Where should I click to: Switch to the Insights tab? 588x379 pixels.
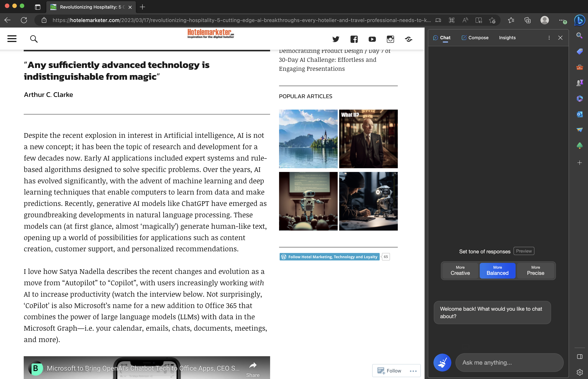[x=507, y=38]
